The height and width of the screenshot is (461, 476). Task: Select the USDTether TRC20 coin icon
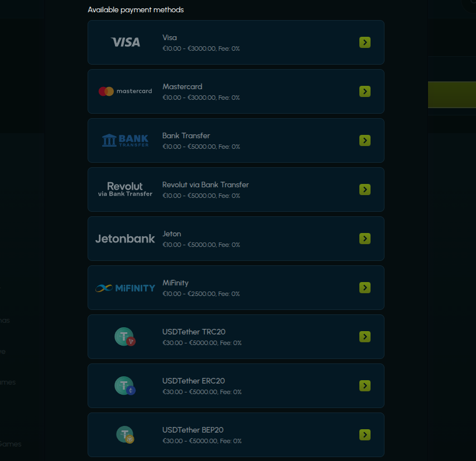pos(125,337)
